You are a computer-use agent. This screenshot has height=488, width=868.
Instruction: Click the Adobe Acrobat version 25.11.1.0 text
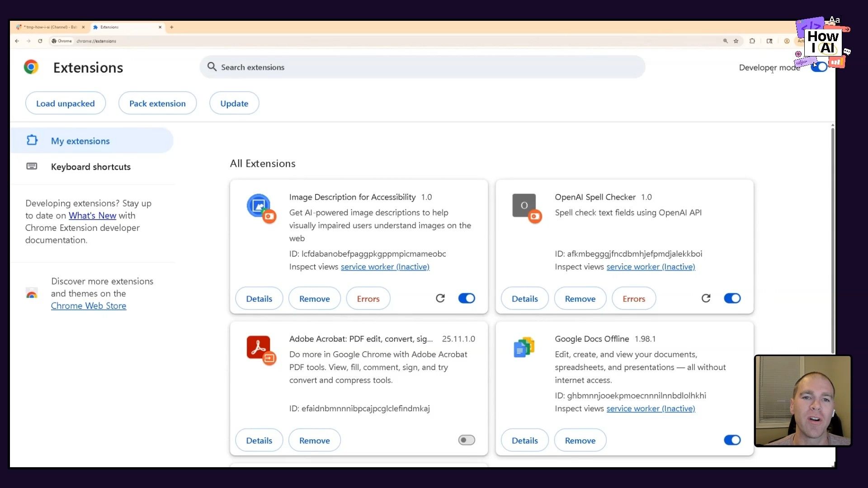point(458,339)
